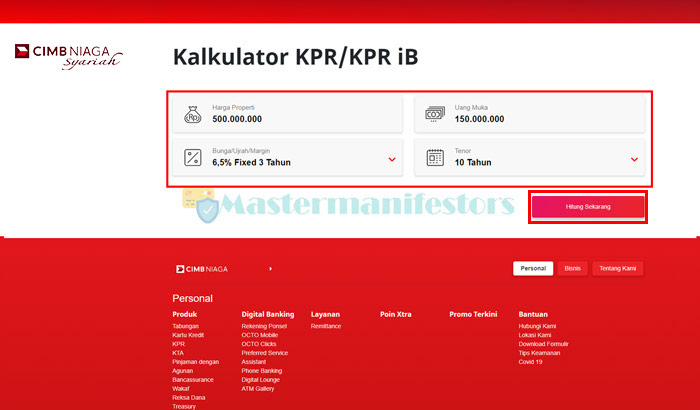Click the Kalkulator KPR/KPR iB heading
The width and height of the screenshot is (700, 410).
pyautogui.click(x=296, y=57)
